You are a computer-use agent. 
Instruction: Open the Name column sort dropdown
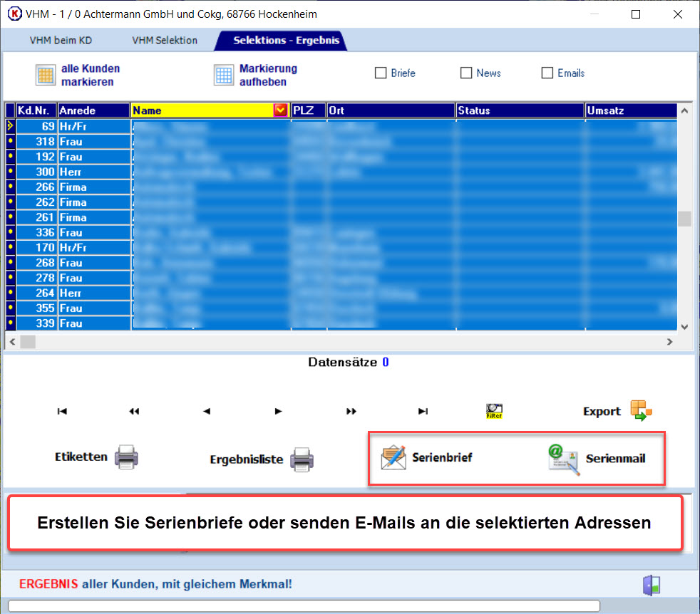point(280,110)
